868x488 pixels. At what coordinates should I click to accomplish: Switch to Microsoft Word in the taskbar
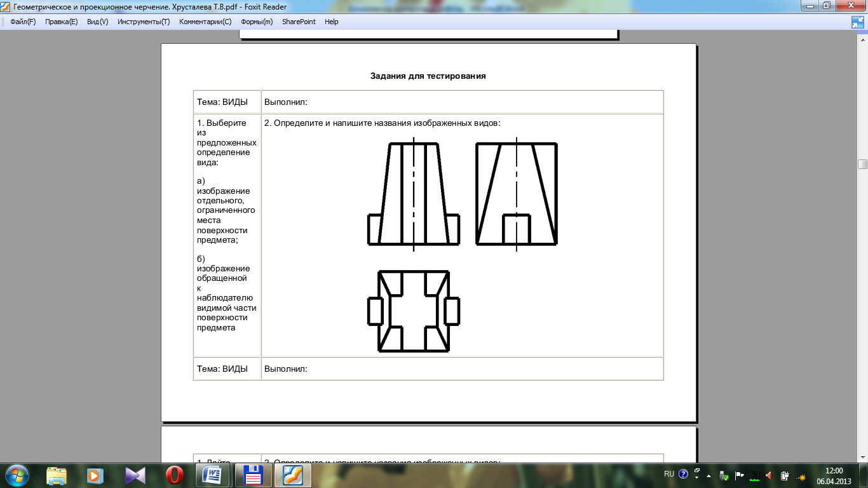click(x=213, y=475)
